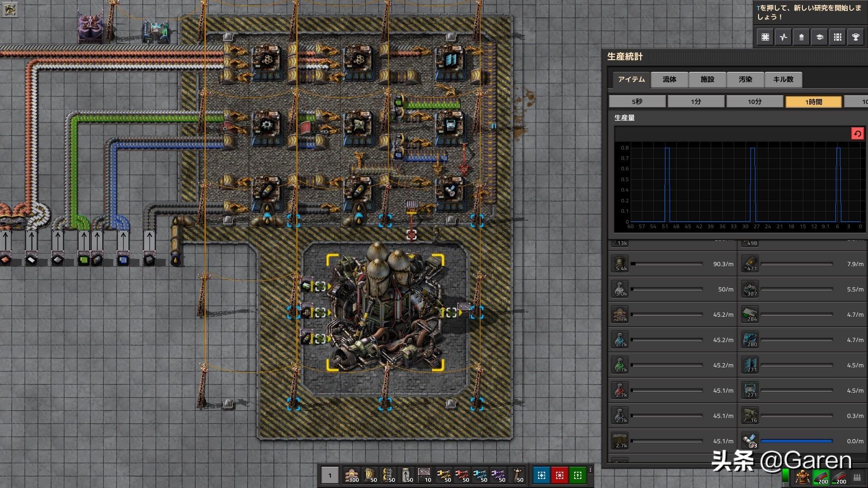The height and width of the screenshot is (488, 868).
Task: Click the 生産統計 window title
Action: pyautogui.click(x=625, y=56)
